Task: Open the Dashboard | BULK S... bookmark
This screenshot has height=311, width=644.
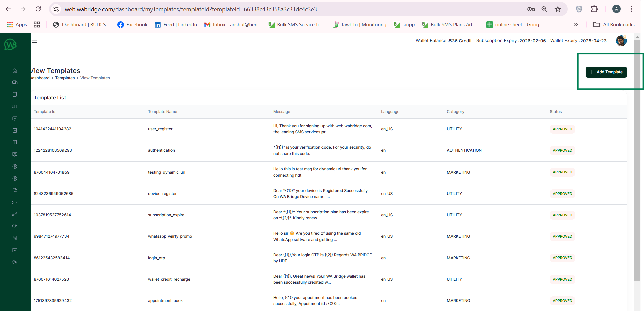Action: click(x=81, y=25)
